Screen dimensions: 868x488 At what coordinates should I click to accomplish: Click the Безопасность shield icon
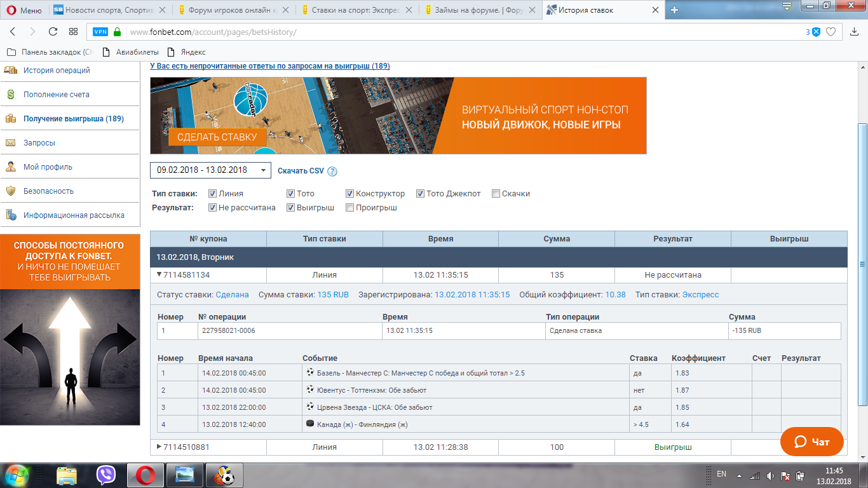11,191
